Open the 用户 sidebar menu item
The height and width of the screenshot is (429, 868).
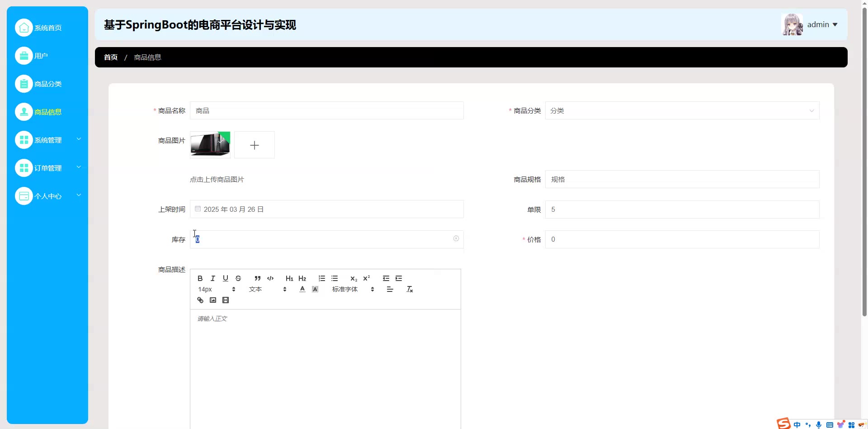(47, 56)
